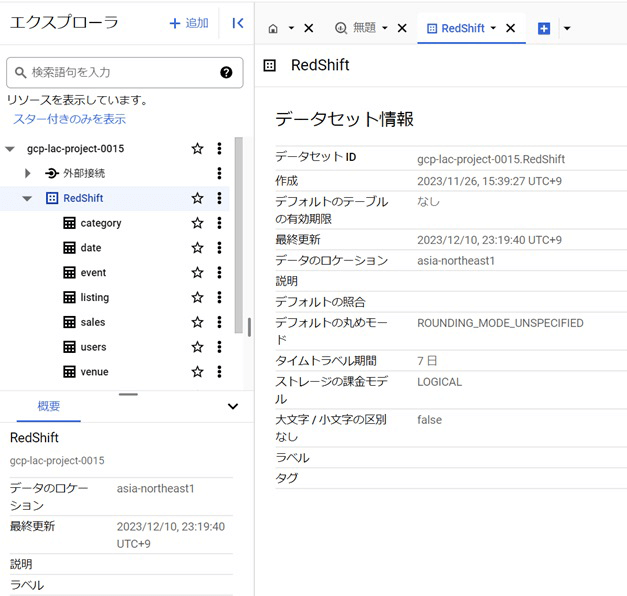The image size is (627, 596).
Task: Open actions menu for gcp-lac-project-0015
Action: (219, 148)
